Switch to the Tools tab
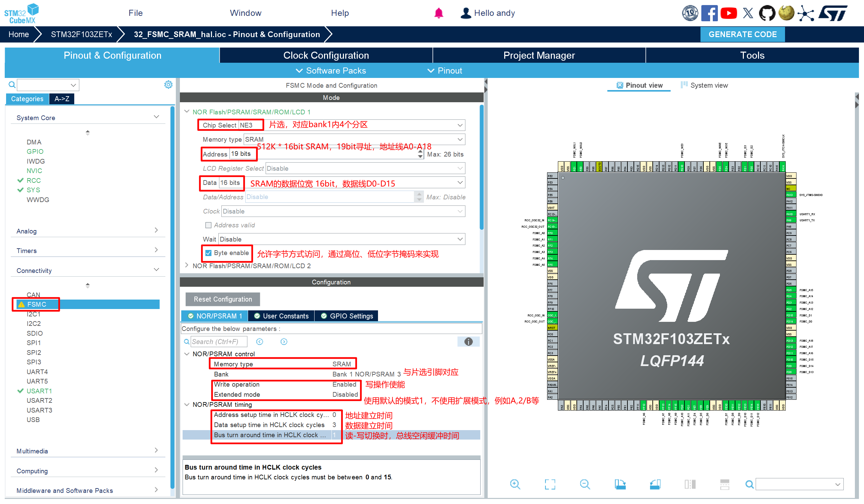The height and width of the screenshot is (504, 864). tap(752, 55)
